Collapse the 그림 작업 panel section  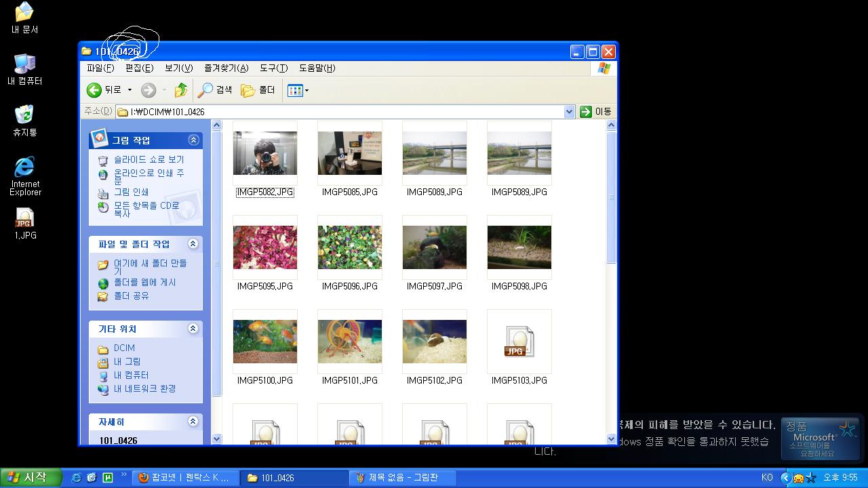coord(193,140)
